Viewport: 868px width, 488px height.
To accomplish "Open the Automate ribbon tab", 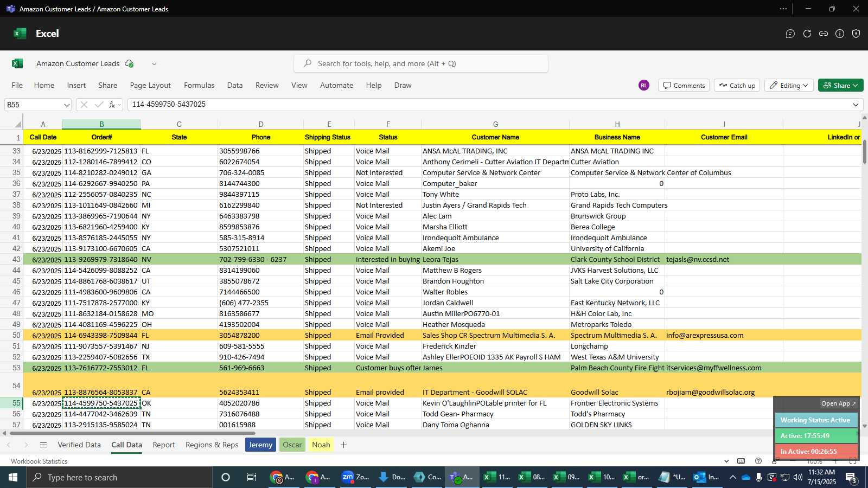I will coord(336,85).
